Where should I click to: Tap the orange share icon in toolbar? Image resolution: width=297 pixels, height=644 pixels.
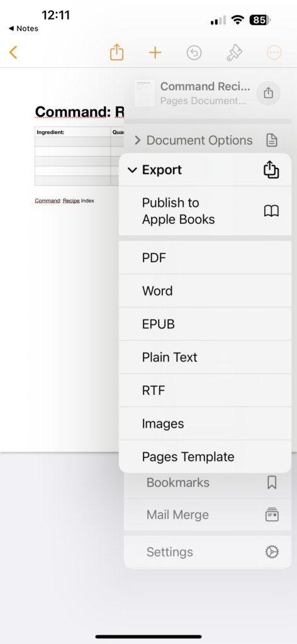coord(116,53)
